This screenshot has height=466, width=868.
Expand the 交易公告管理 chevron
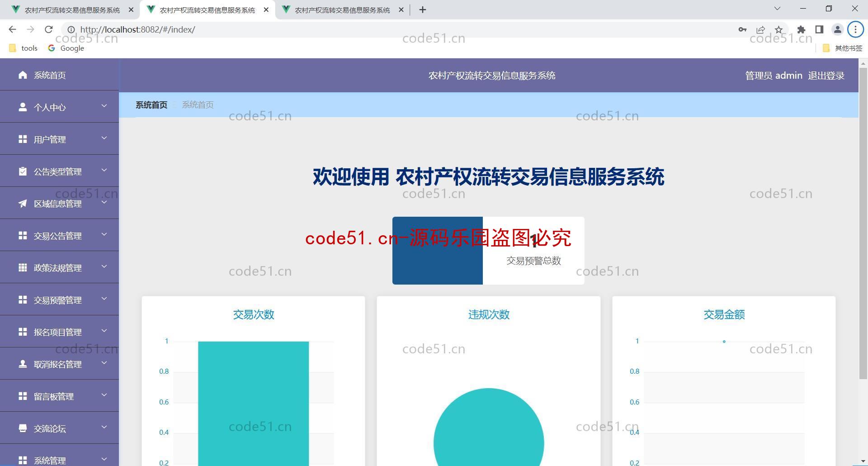pos(104,234)
